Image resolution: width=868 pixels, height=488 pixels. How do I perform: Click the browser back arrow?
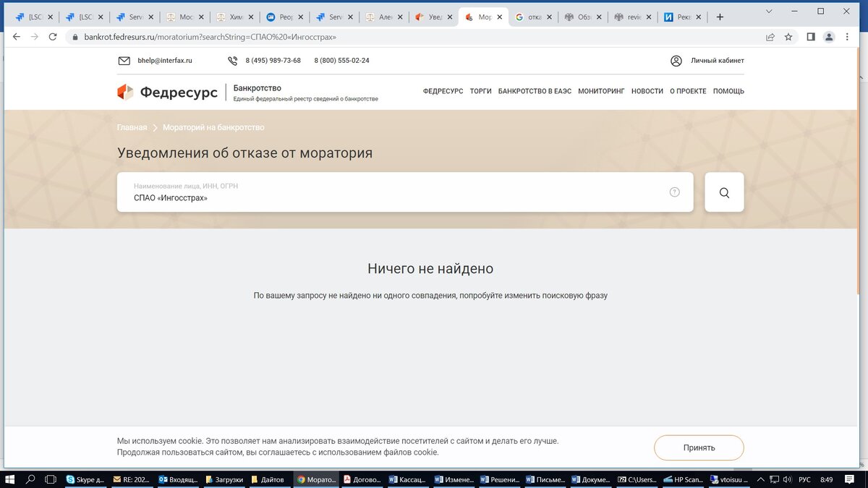point(16,36)
